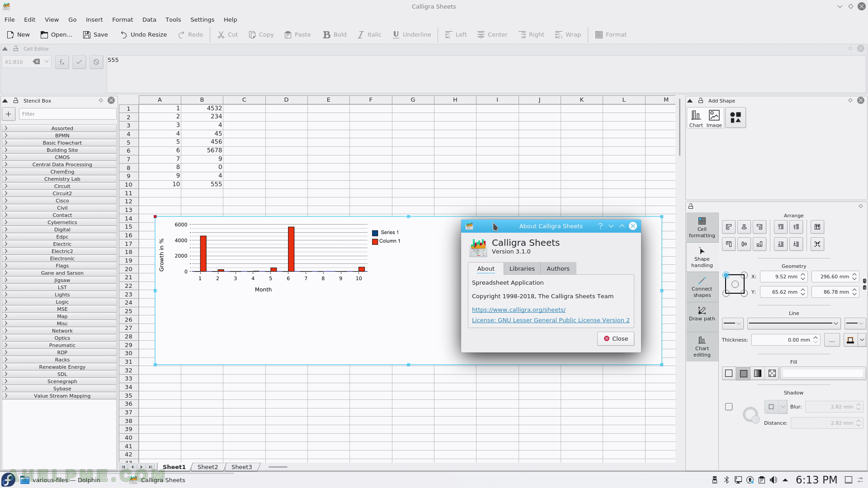Group the selected shapes
The width and height of the screenshot is (868, 488).
coord(817,227)
